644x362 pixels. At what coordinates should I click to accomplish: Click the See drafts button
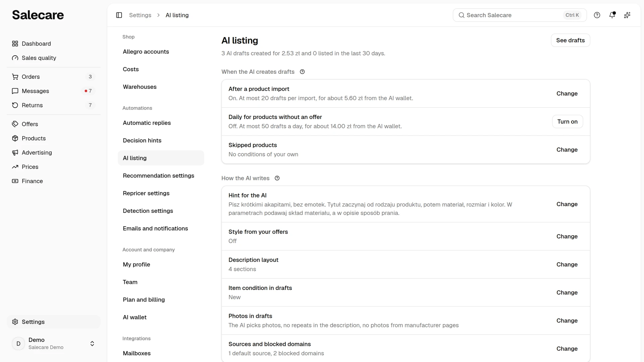(570, 40)
